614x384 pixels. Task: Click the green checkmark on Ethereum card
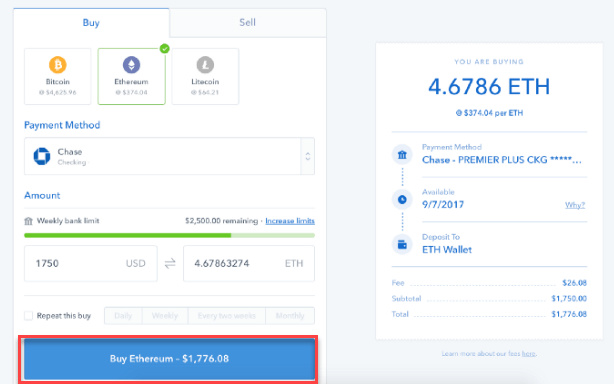coord(165,49)
